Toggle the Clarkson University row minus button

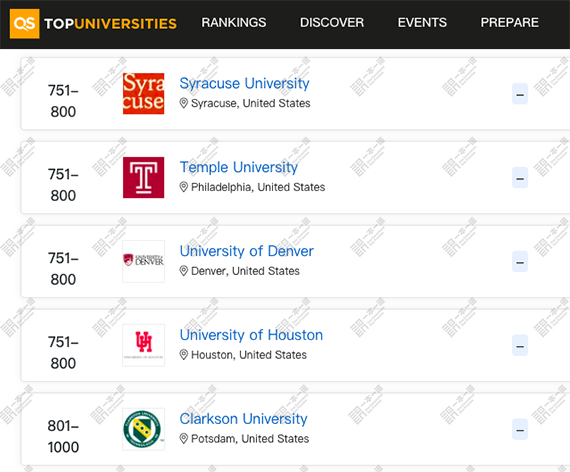(x=520, y=429)
